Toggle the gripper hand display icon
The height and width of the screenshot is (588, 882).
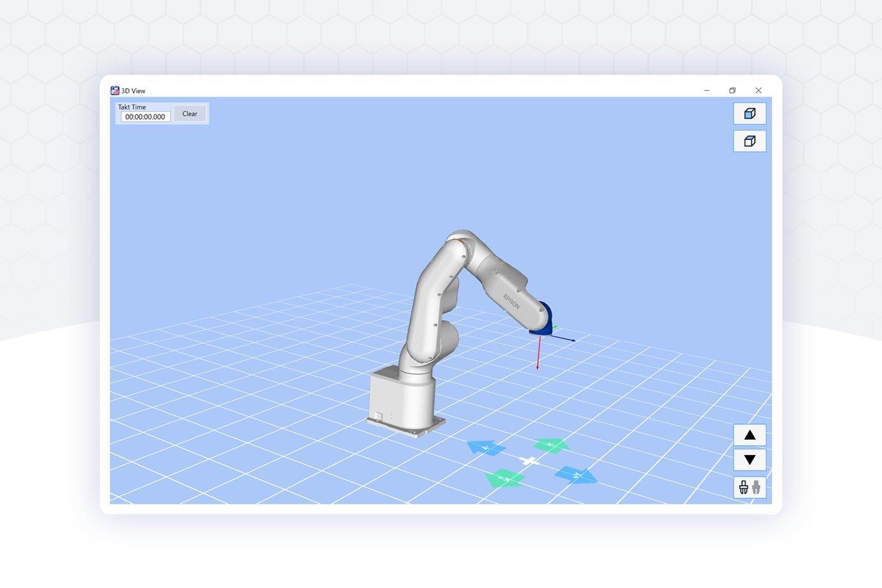tap(749, 488)
